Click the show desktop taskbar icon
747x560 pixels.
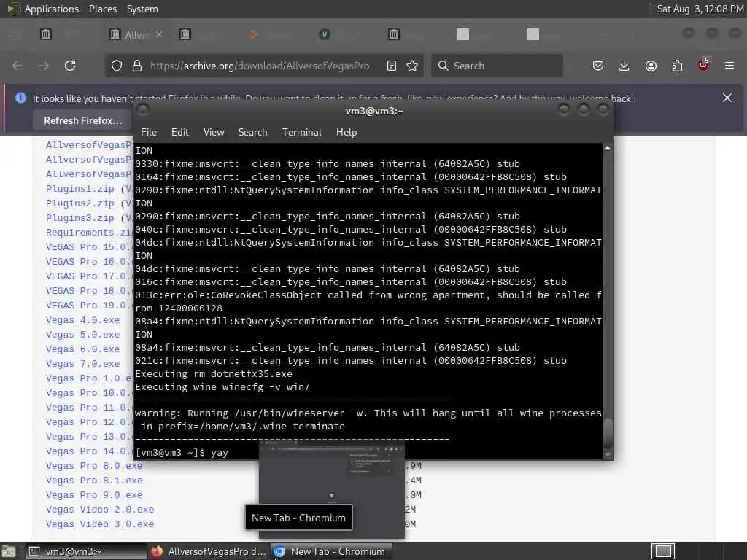click(x=9, y=551)
